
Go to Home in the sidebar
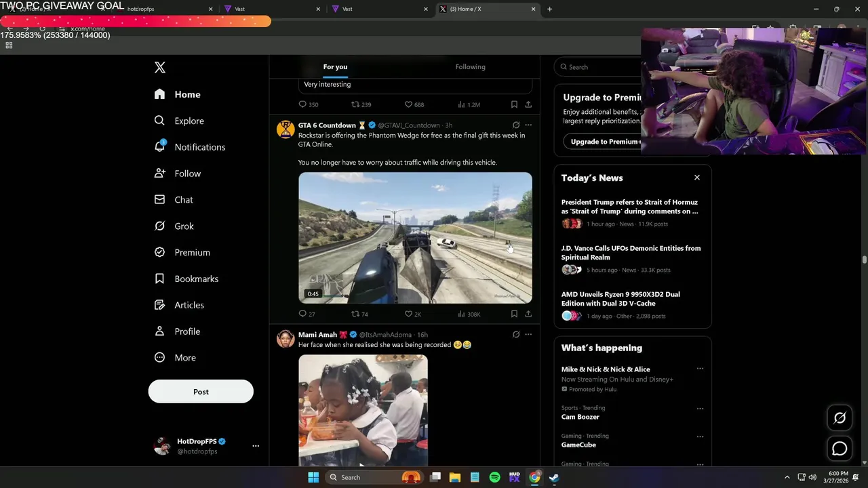177,94
